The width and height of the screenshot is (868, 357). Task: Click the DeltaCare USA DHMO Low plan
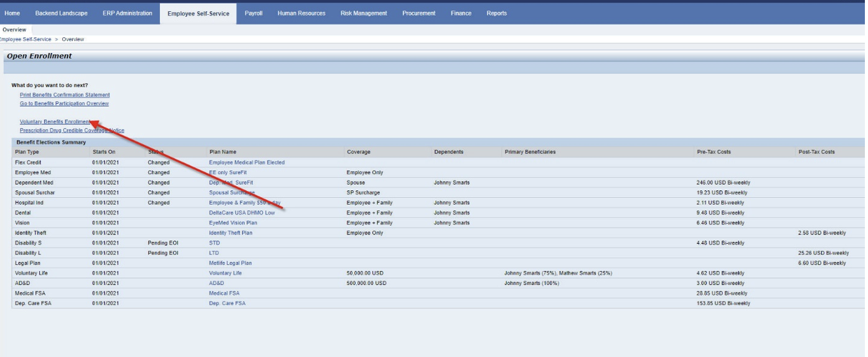[243, 213]
